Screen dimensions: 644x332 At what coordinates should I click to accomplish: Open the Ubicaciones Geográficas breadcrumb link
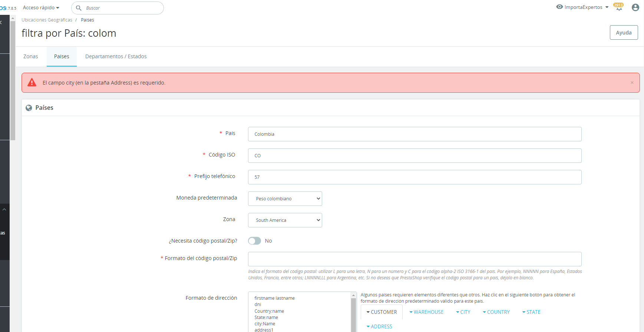(x=47, y=20)
